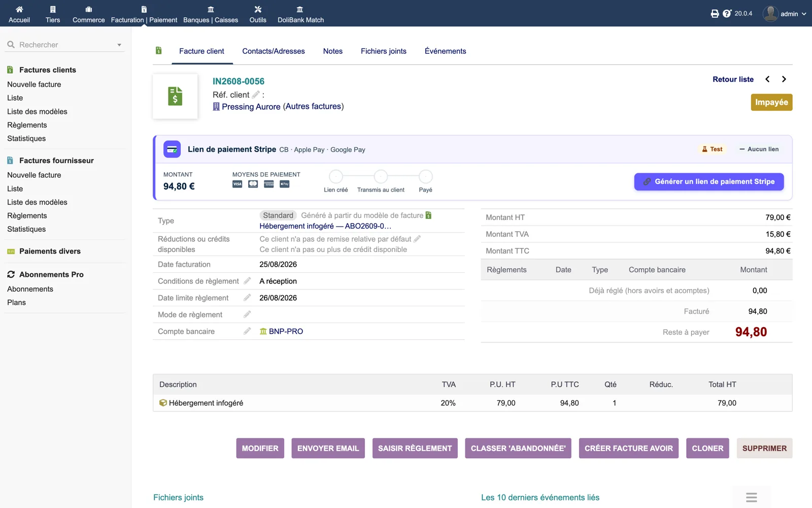
Task: Edit Compte bancaire pencil icon
Action: [247, 331]
